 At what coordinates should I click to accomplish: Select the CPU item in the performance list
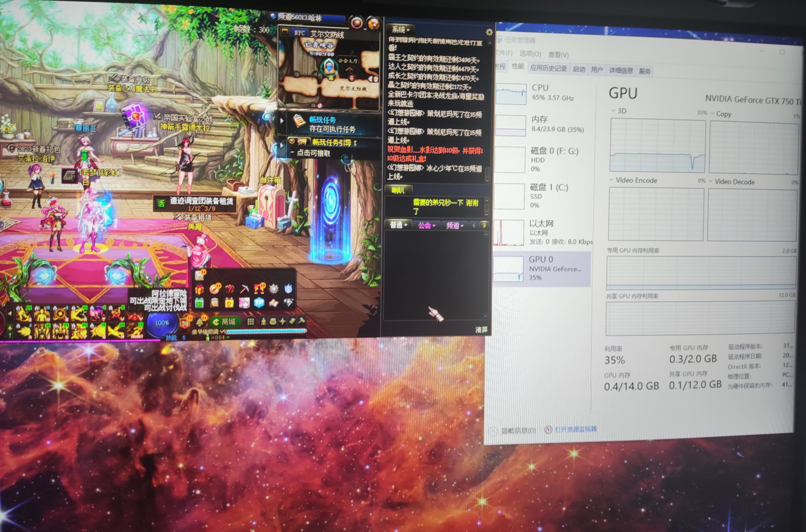pyautogui.click(x=542, y=94)
